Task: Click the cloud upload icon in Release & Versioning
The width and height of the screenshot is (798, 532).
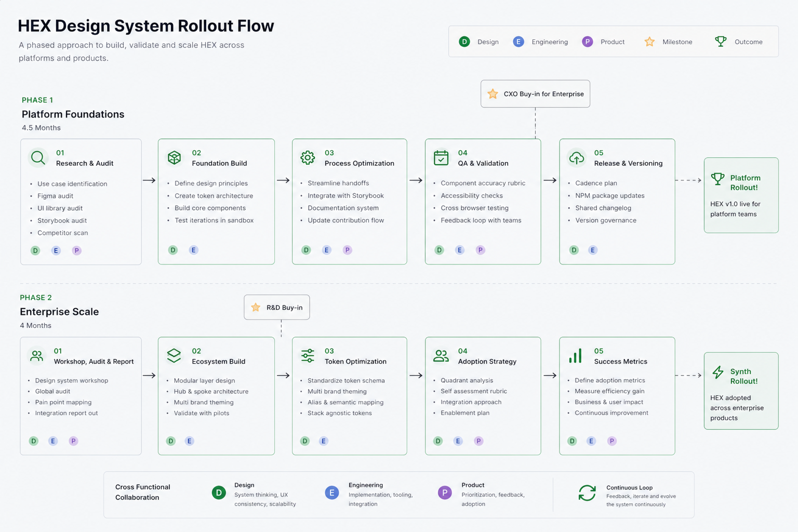Action: [576, 158]
